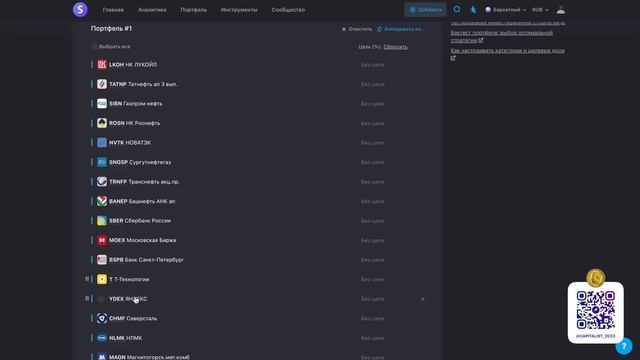Open the 'Портфель' menu

(193, 10)
